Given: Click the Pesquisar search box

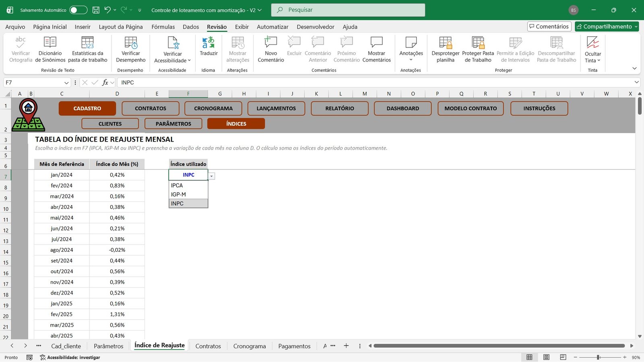Looking at the screenshot, I should tap(348, 10).
